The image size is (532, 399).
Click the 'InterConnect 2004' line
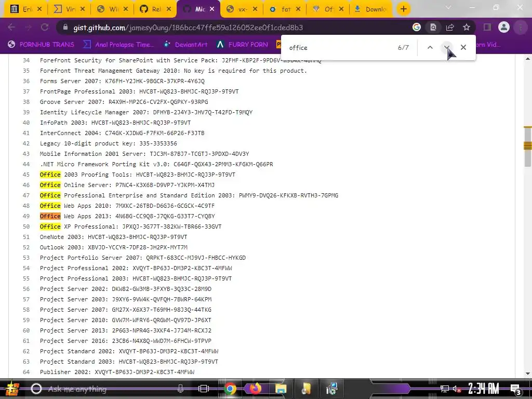point(122,133)
